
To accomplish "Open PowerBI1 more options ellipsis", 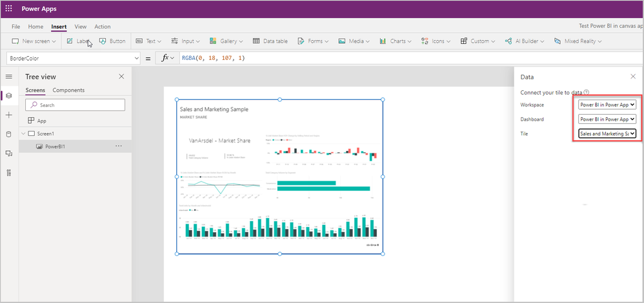I will (119, 146).
